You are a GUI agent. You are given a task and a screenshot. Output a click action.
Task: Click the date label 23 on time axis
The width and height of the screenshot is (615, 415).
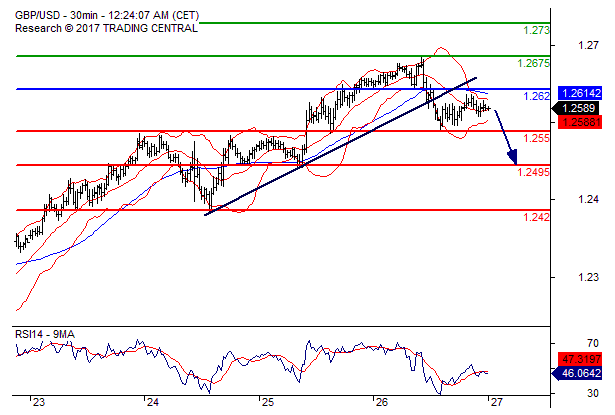[x=39, y=402]
